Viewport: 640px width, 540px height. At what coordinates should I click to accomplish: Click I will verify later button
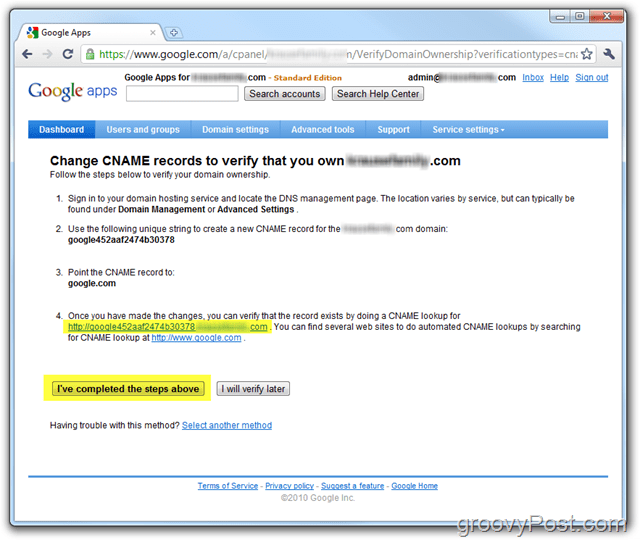coord(253,389)
